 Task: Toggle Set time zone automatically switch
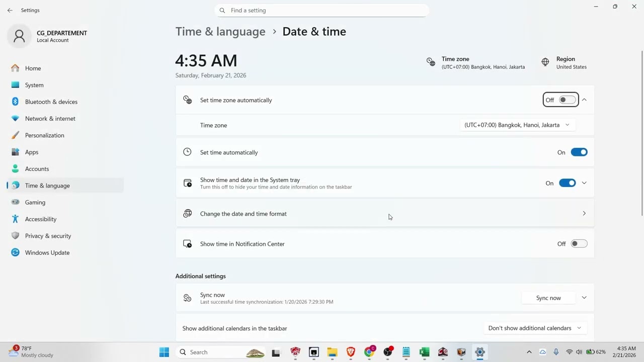[567, 100]
